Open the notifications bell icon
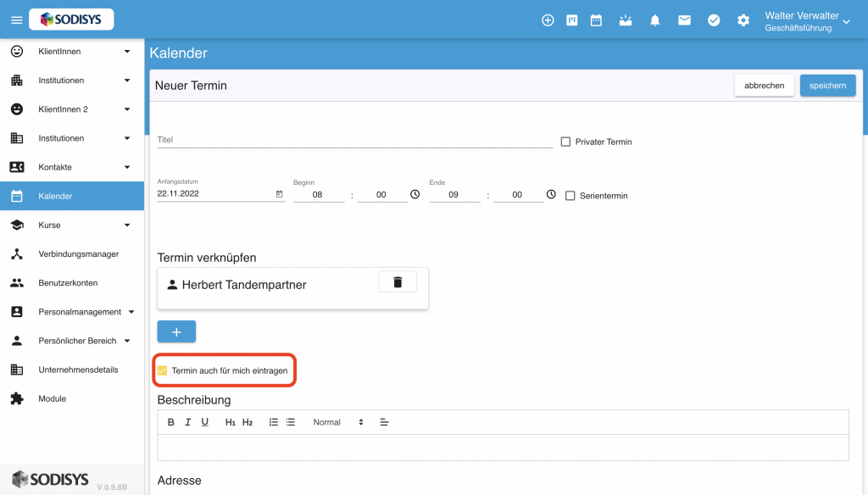The height and width of the screenshot is (495, 868). click(x=655, y=20)
